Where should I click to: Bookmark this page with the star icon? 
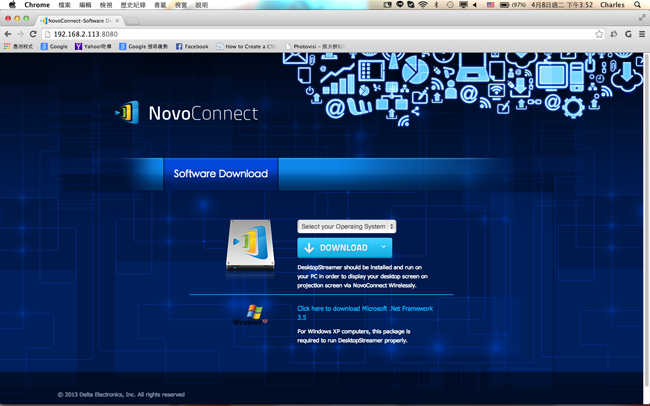(x=599, y=34)
